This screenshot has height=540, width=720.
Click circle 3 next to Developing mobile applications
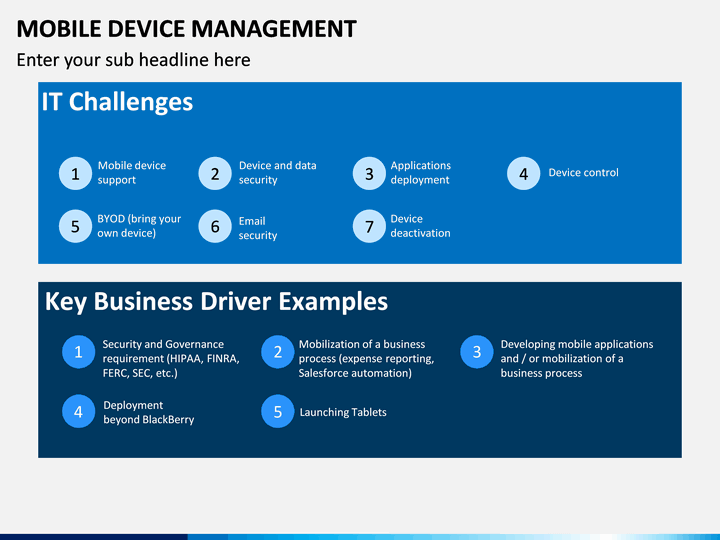pos(477,352)
